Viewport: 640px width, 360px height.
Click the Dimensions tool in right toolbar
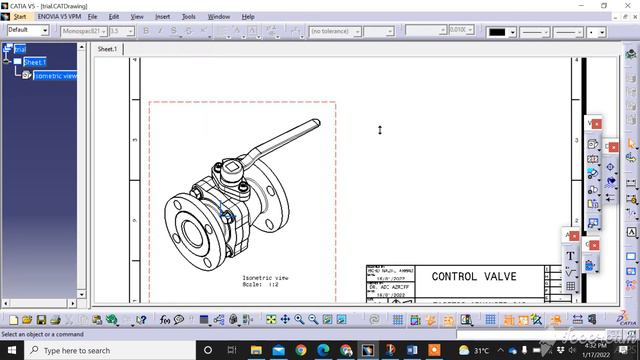(x=631, y=183)
